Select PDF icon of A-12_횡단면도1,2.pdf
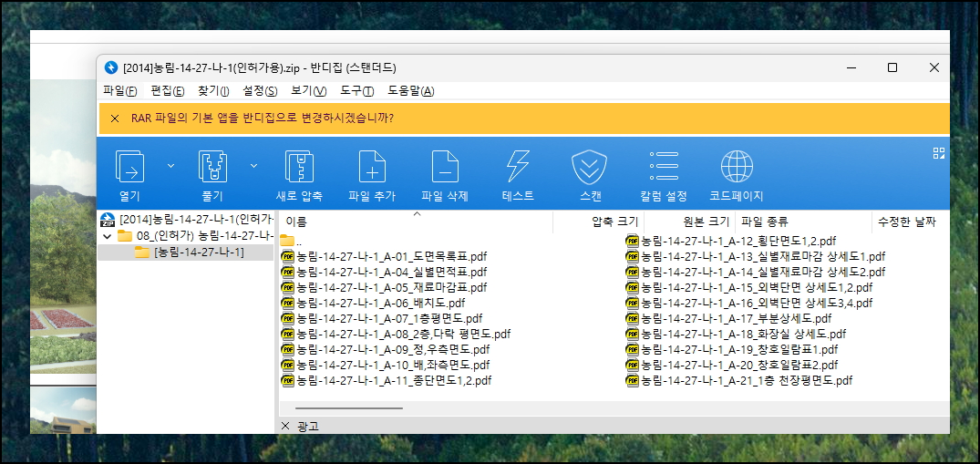980x464 pixels. (x=633, y=241)
